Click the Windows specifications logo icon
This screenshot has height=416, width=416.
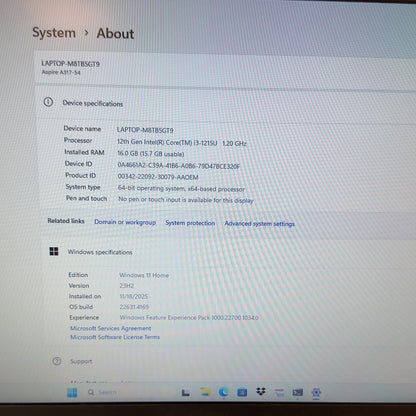click(x=54, y=251)
